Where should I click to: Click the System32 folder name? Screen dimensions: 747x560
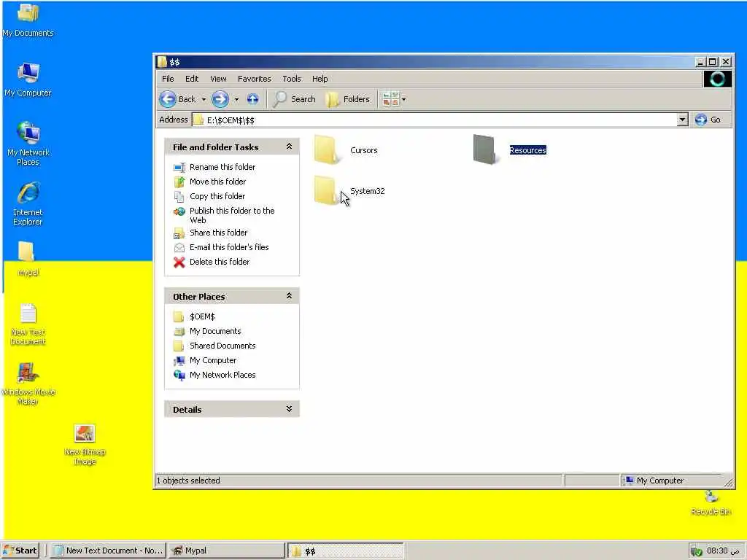coord(368,191)
